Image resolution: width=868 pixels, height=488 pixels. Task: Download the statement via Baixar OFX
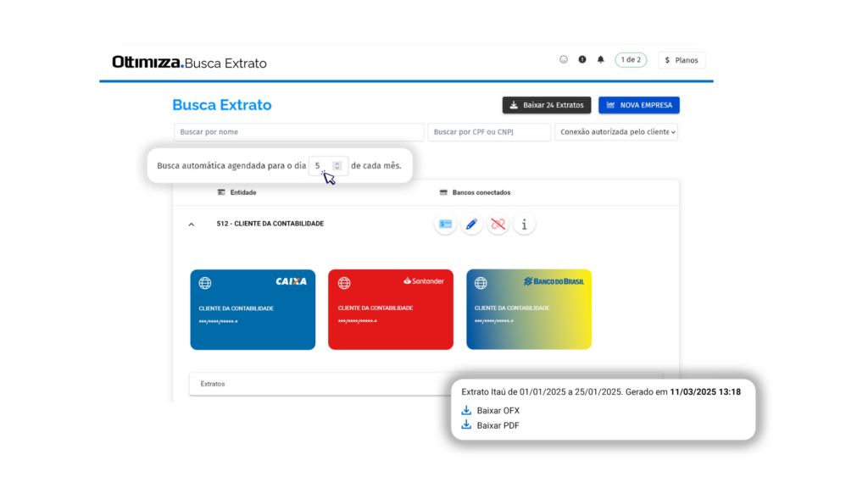point(498,411)
